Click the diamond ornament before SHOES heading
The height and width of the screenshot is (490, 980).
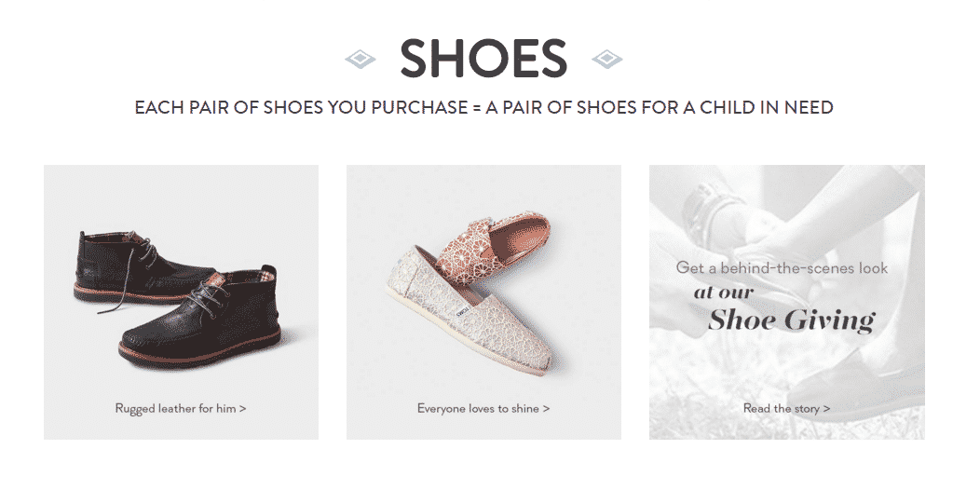pyautogui.click(x=361, y=60)
